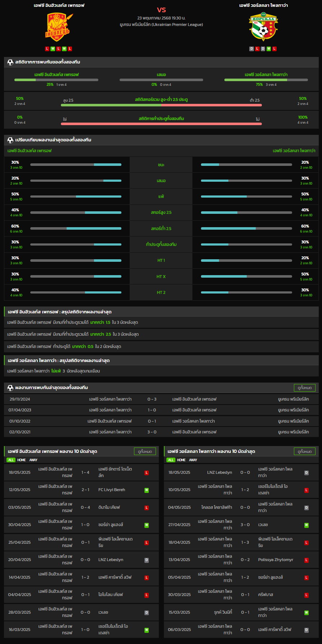
Task: Click the HT 2 comparison row label
Action: 161,292
